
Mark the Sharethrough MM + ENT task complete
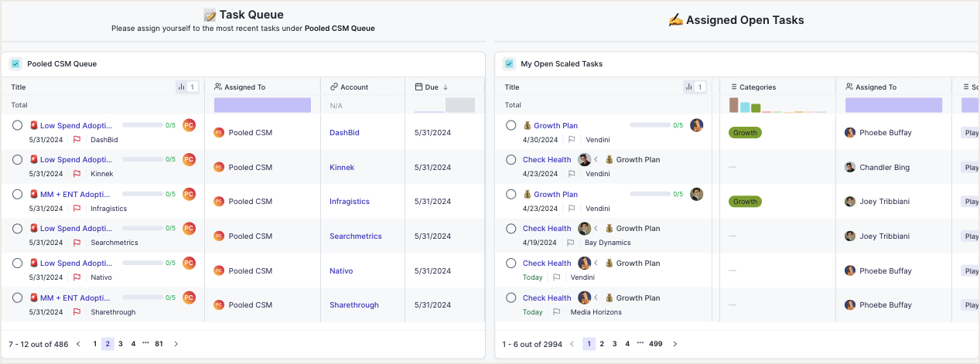[17, 298]
